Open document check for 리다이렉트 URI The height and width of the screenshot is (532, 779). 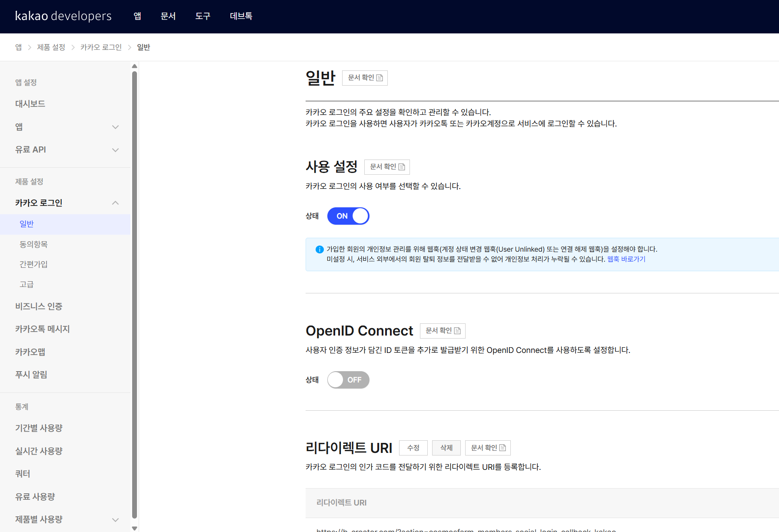[488, 448]
